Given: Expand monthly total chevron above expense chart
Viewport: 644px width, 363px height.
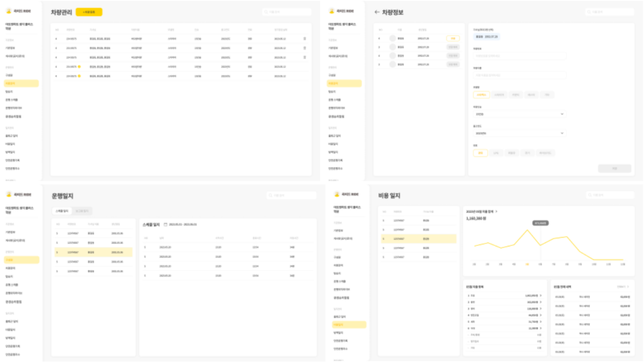Looking at the screenshot, I should pos(496,211).
